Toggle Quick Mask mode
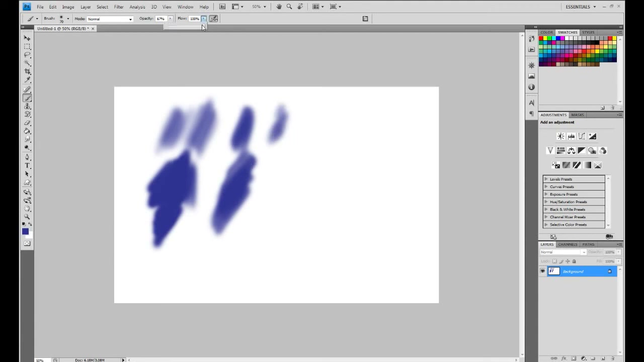 [27, 243]
